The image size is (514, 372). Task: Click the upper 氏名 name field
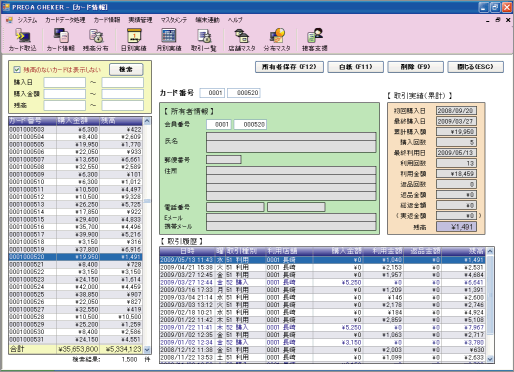click(x=291, y=136)
